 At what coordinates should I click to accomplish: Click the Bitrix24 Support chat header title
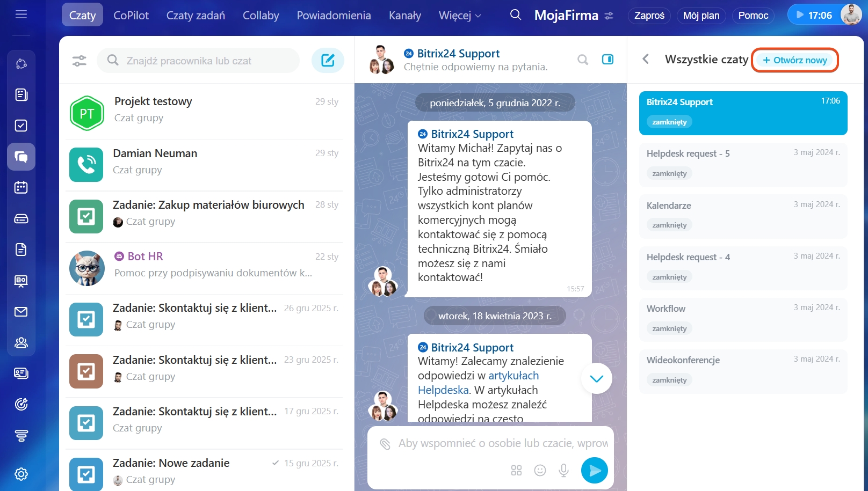[x=458, y=53]
